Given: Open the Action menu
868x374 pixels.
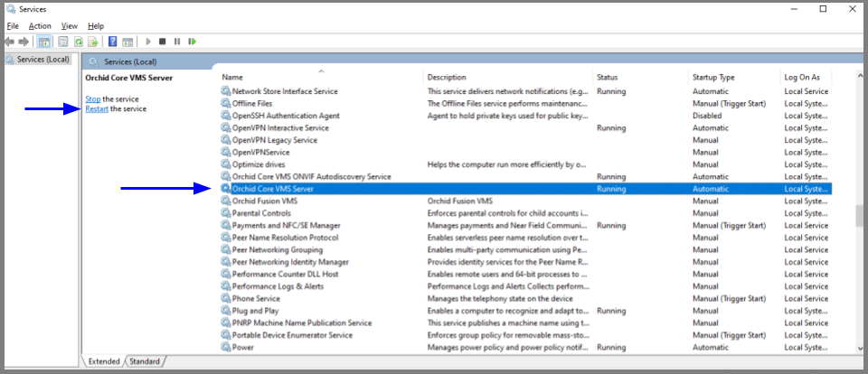Looking at the screenshot, I should [x=40, y=26].
